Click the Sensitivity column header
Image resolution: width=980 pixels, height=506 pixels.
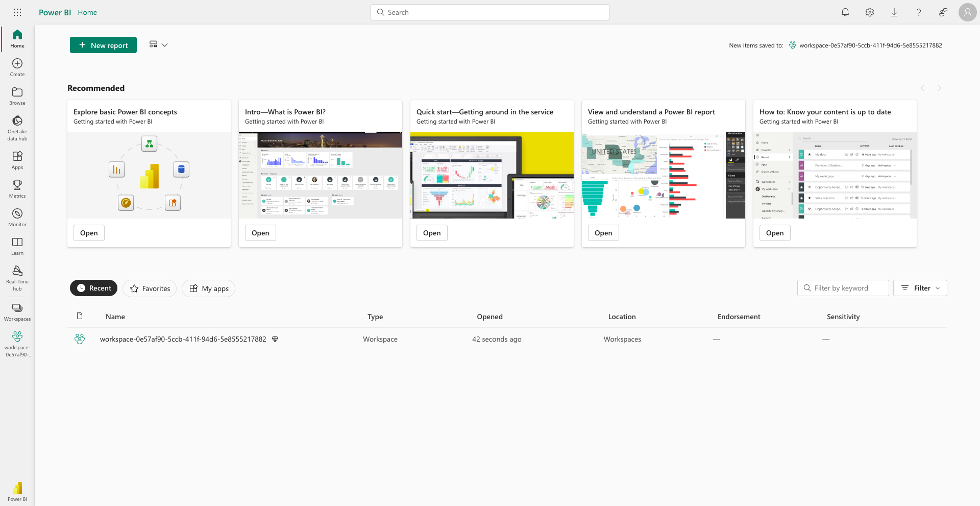click(x=843, y=317)
